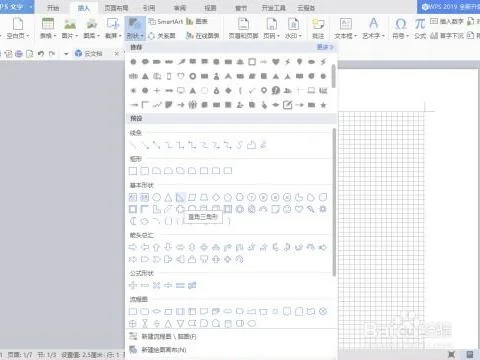
Task: Select the multiply sign in formula shapes
Action: 156,285
